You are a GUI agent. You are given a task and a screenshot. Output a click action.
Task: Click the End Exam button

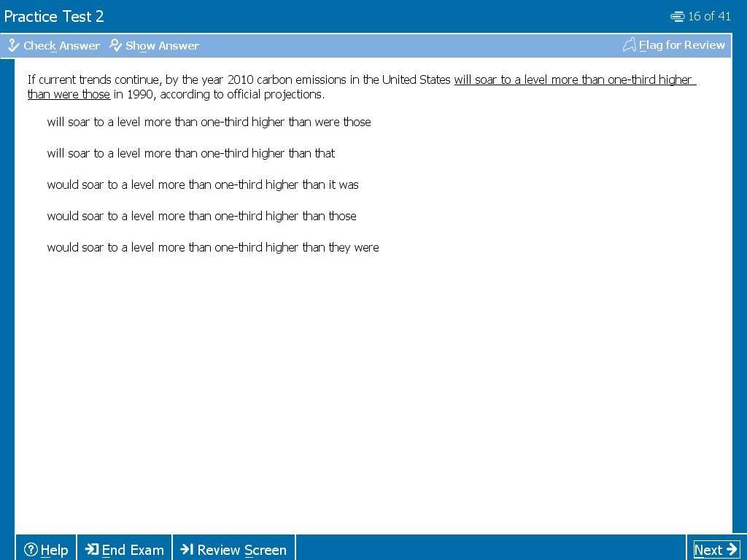click(x=124, y=550)
